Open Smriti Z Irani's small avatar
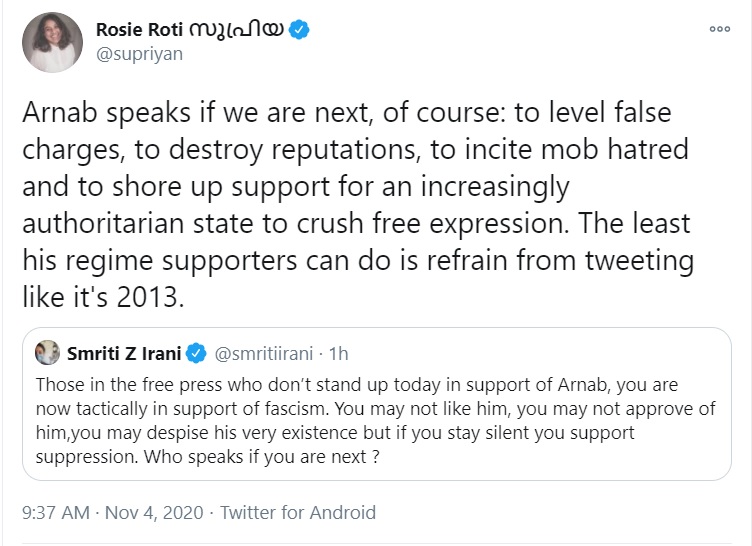Screen dimensions: 752x546 (47, 353)
